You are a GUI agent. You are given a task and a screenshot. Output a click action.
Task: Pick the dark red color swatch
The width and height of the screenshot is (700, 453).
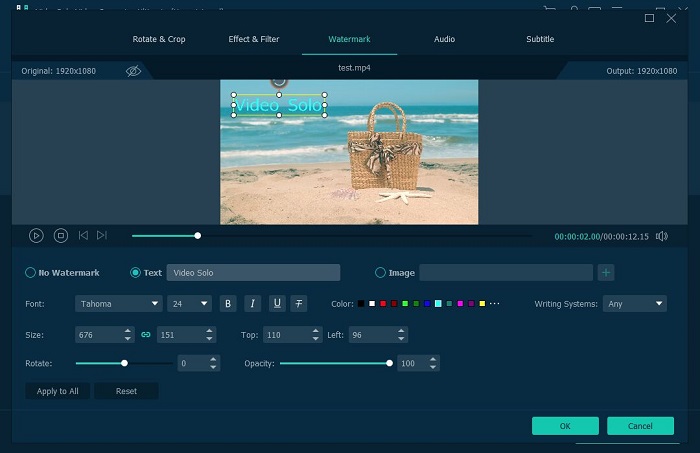394,303
